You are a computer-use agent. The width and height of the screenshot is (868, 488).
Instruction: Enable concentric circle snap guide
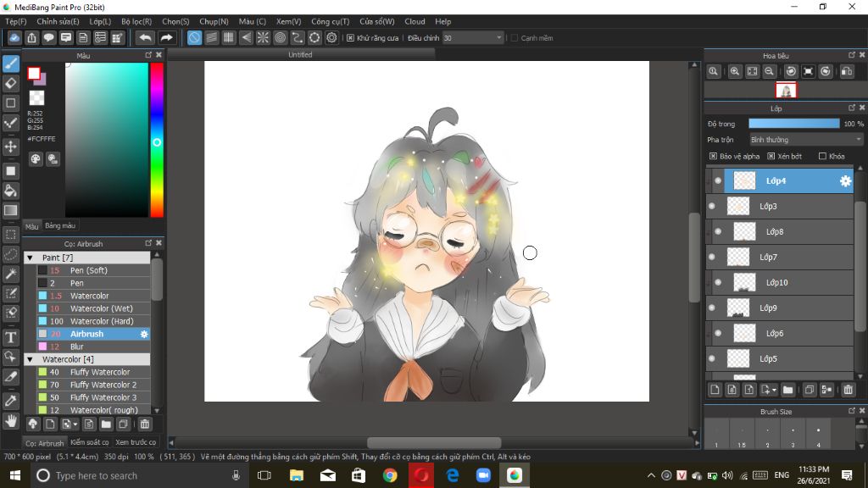(280, 37)
